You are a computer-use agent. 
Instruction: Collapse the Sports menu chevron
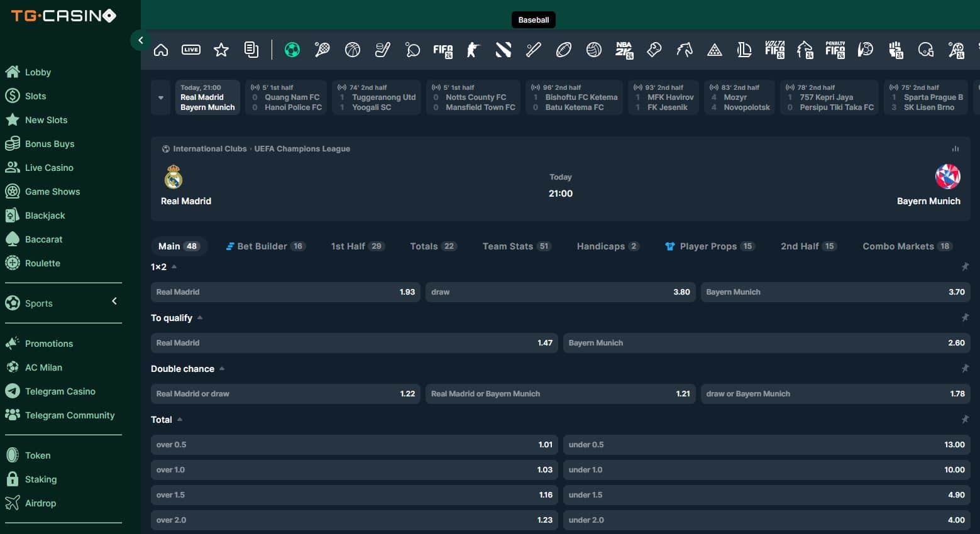[x=114, y=302]
